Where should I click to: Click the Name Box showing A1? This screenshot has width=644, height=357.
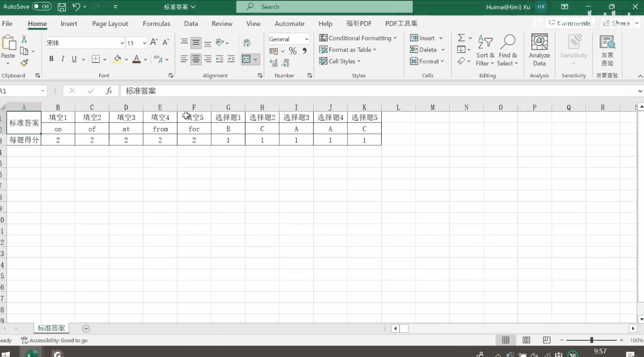click(x=23, y=91)
